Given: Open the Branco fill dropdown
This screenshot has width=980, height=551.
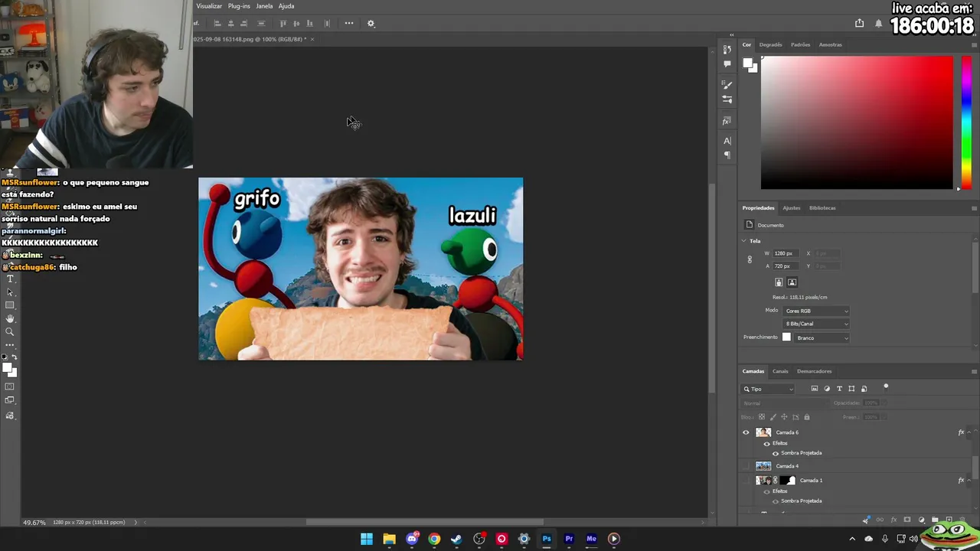Looking at the screenshot, I should (822, 337).
